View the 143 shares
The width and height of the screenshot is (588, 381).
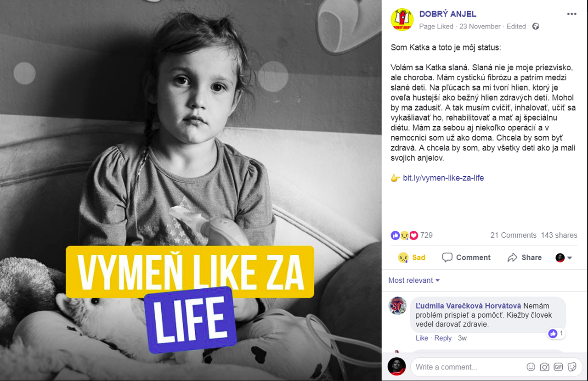point(559,235)
